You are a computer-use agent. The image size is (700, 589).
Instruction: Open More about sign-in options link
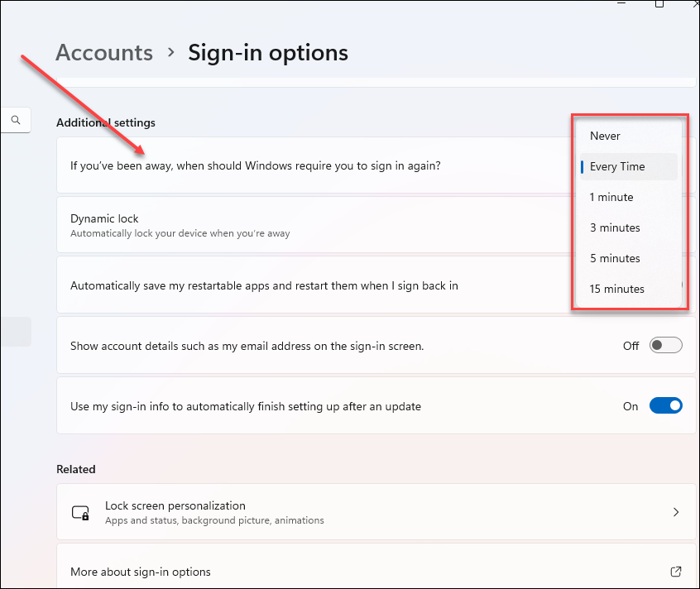click(x=141, y=572)
